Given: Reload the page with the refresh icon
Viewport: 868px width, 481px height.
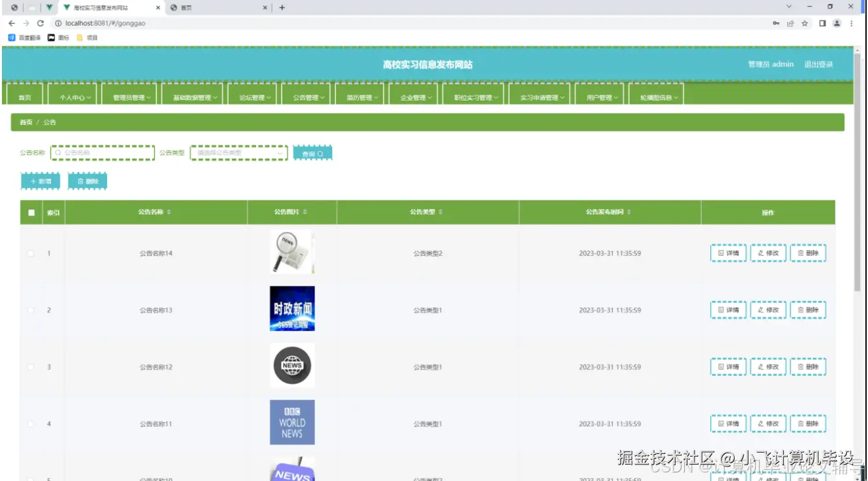Looking at the screenshot, I should (41, 23).
